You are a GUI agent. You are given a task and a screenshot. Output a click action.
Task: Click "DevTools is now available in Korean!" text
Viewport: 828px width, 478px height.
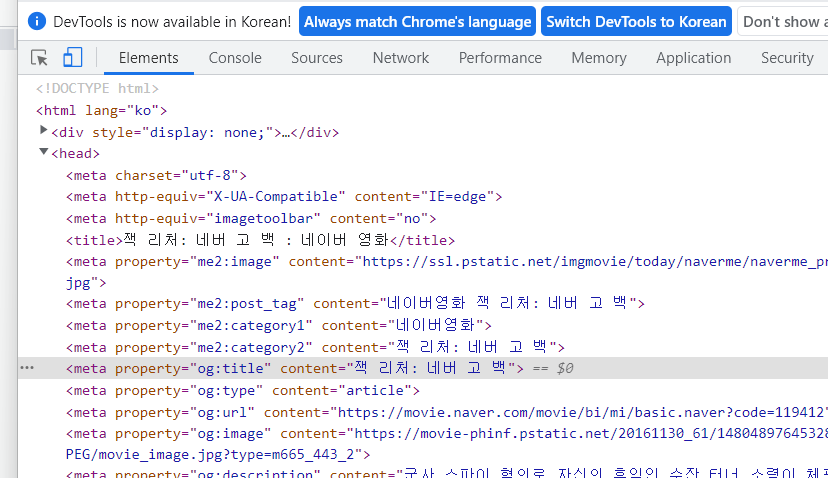(x=172, y=22)
